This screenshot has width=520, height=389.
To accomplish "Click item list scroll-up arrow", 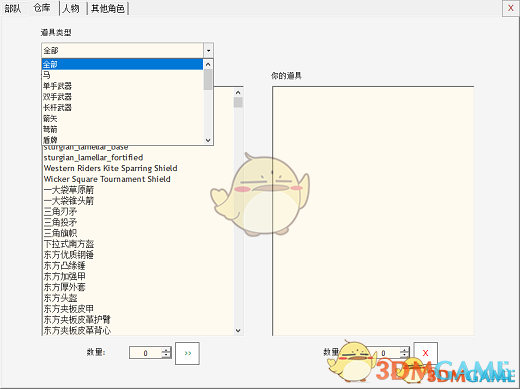I will tap(238, 92).
